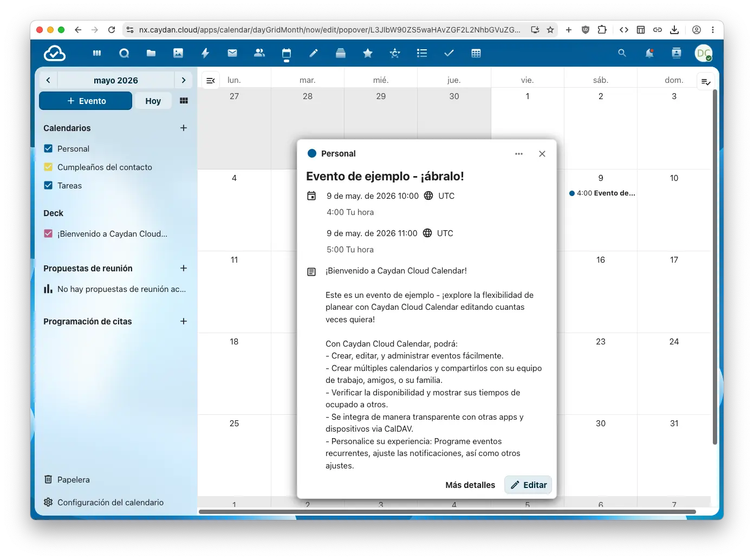Jump to today with Hoy

click(153, 101)
